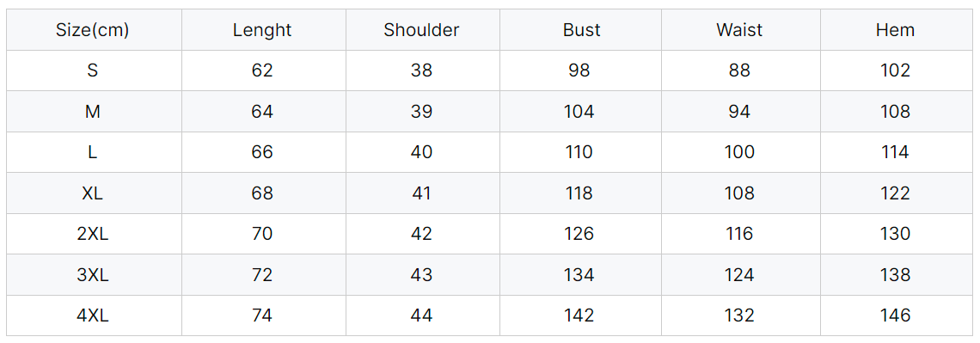Click waist value 100 for size L
The height and width of the screenshot is (343, 980).
point(740,152)
